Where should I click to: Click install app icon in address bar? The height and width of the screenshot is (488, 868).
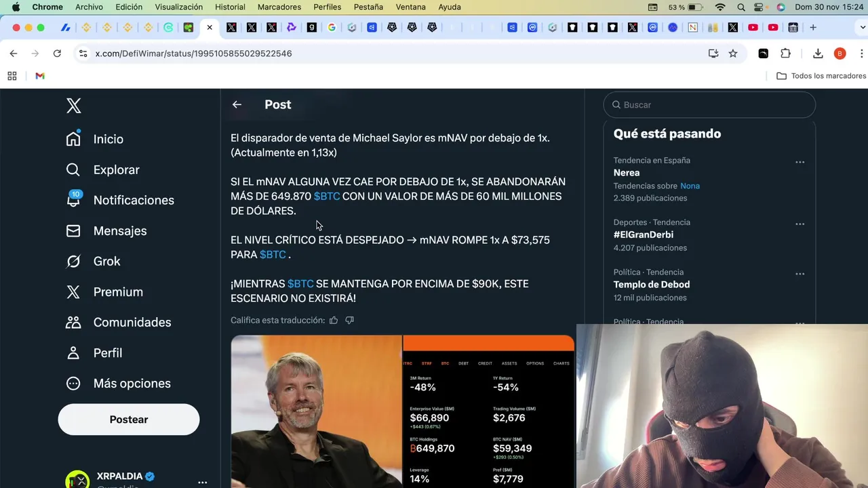(713, 53)
